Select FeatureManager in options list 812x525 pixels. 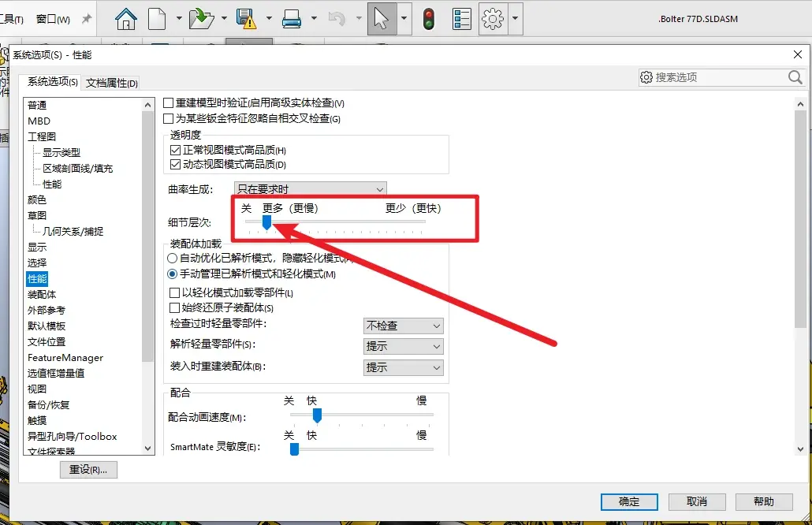pyautogui.click(x=65, y=358)
